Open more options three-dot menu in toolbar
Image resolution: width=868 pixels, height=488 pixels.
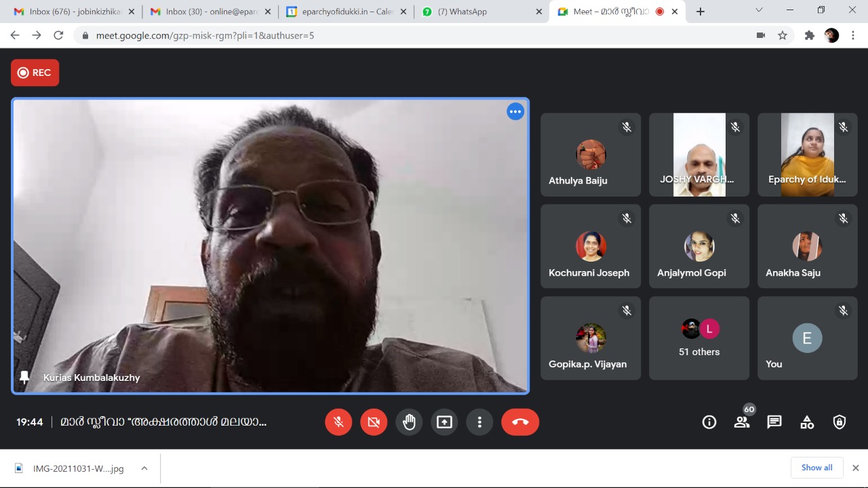479,422
